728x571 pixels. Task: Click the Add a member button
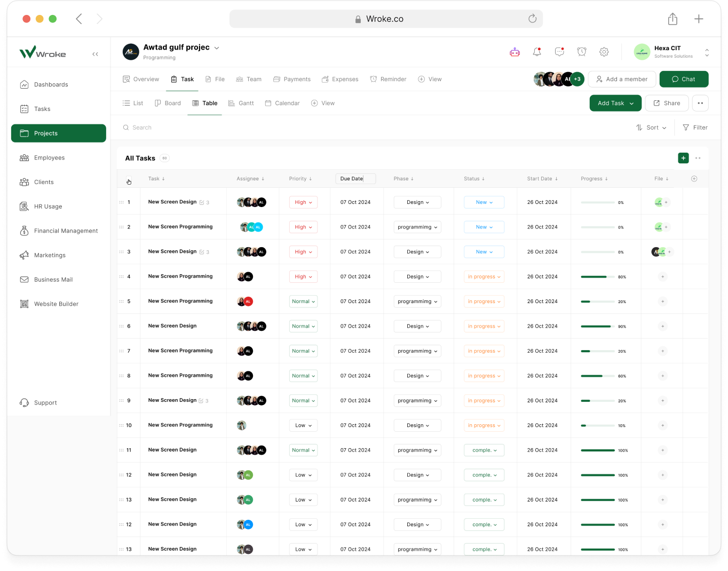click(622, 79)
